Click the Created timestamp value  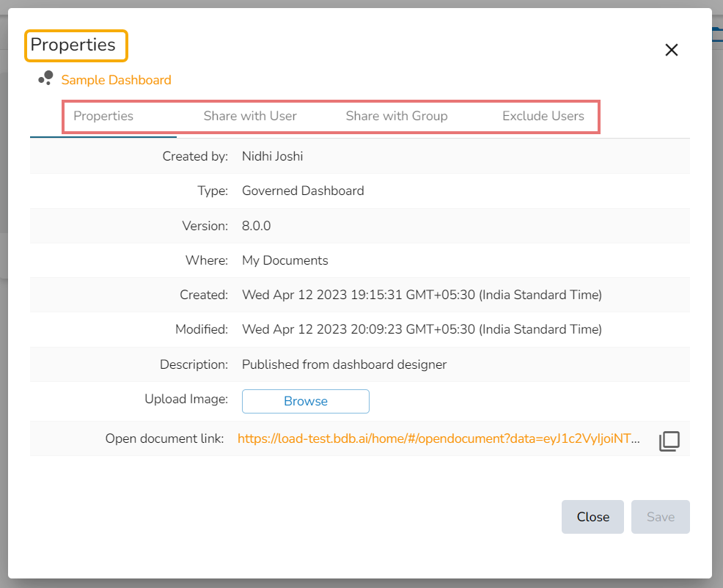422,295
